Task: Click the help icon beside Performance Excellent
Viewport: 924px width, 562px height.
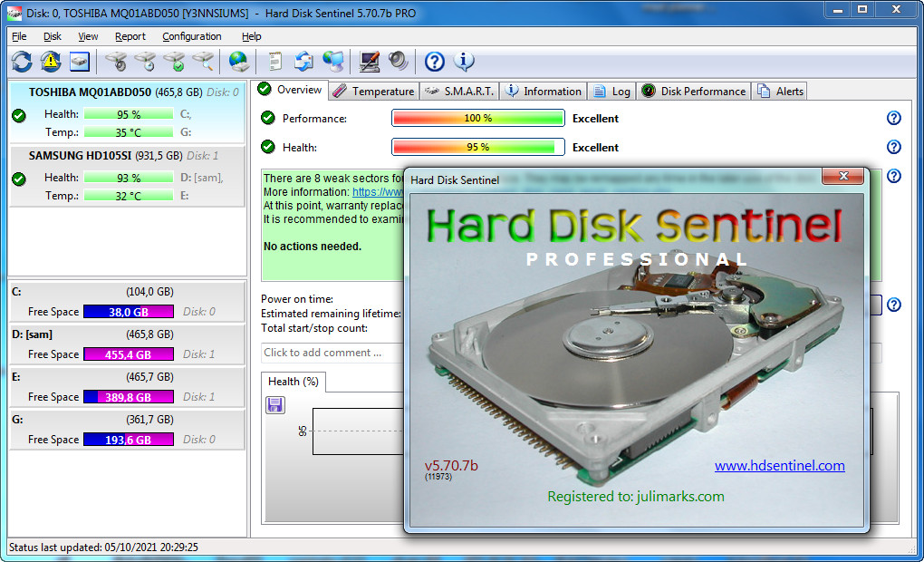Action: [x=893, y=118]
